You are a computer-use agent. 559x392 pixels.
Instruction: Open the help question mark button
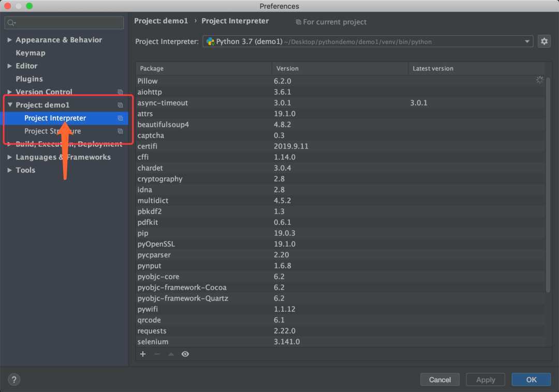tap(14, 380)
